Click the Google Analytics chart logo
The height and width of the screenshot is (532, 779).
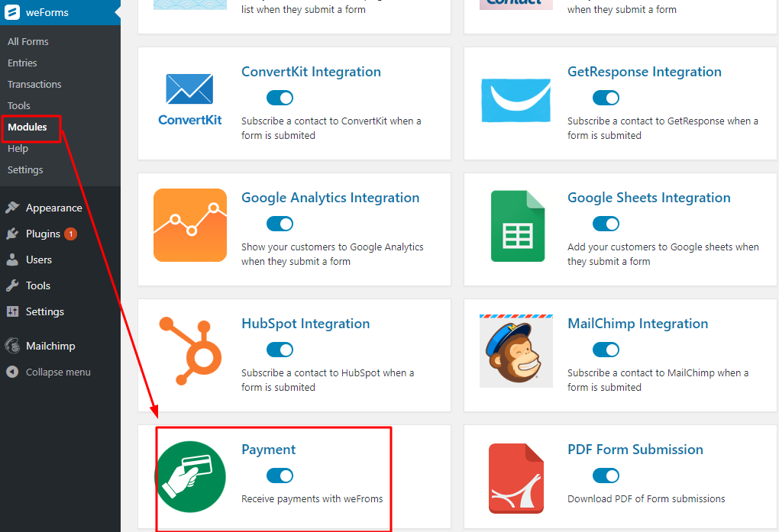[x=190, y=225]
